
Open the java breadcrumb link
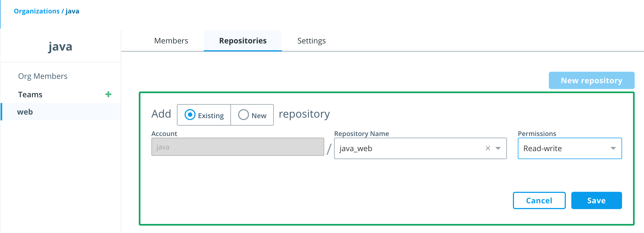(72, 11)
